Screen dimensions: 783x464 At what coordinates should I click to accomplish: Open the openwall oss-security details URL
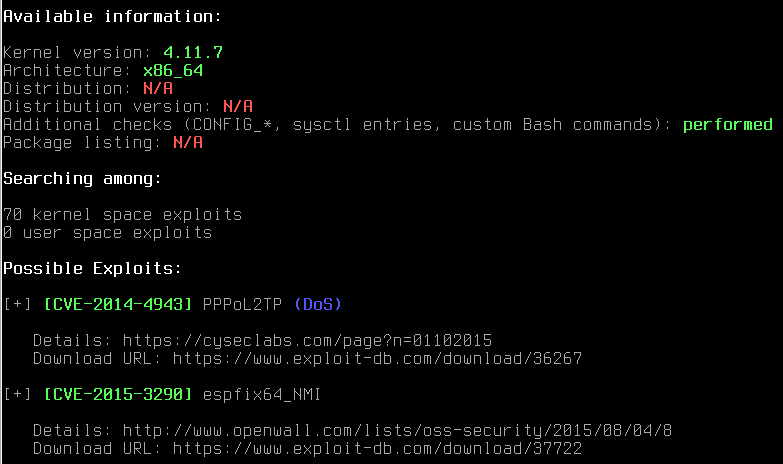[x=397, y=431]
